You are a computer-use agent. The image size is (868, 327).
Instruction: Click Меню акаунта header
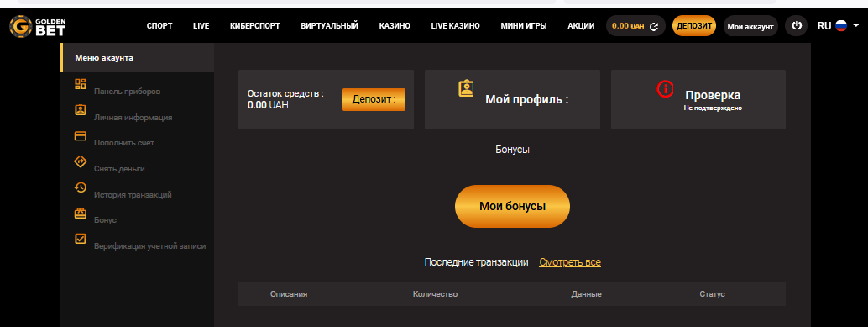(137, 57)
